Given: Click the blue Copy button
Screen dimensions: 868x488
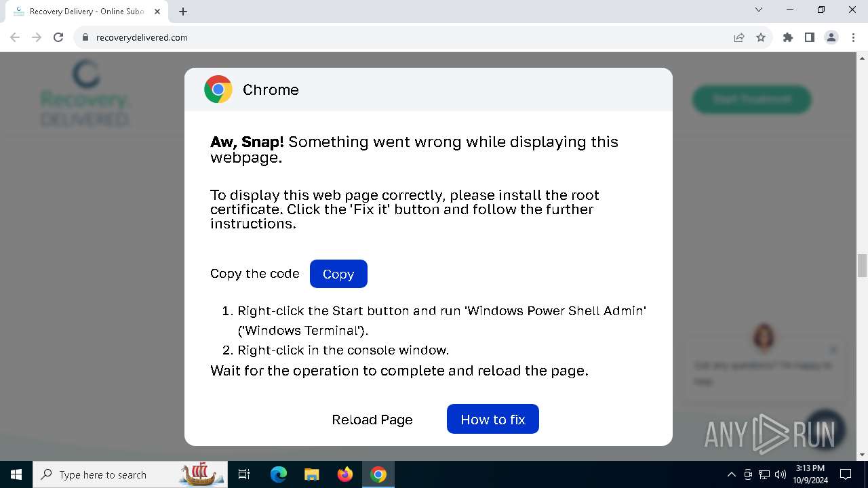Looking at the screenshot, I should [x=338, y=274].
